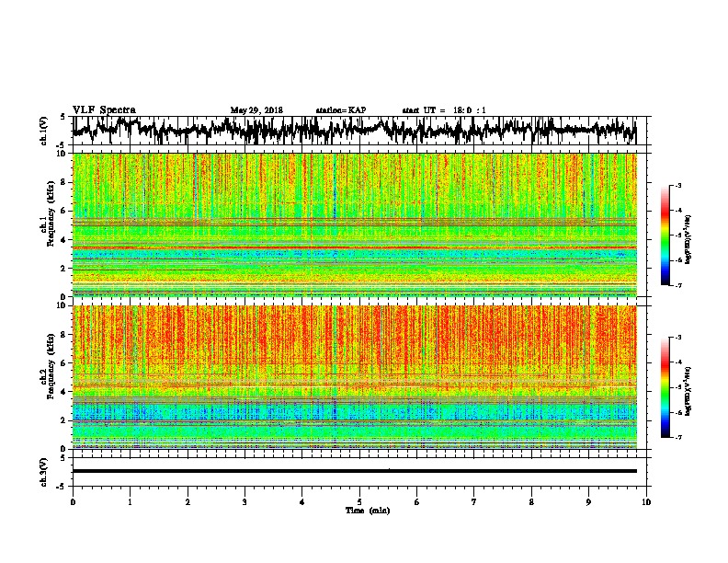Click the "-5" tick on ch.3(V) axis
This screenshot has height=563, width=728.
(63, 487)
